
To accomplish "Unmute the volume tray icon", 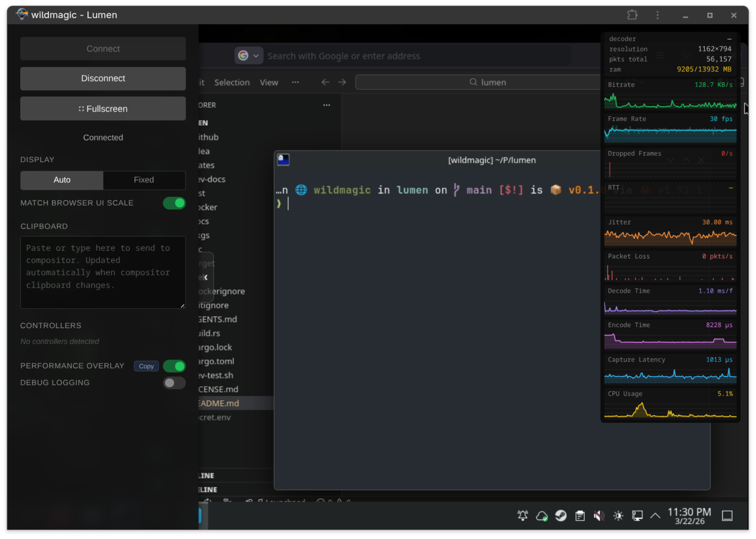I will tap(599, 516).
